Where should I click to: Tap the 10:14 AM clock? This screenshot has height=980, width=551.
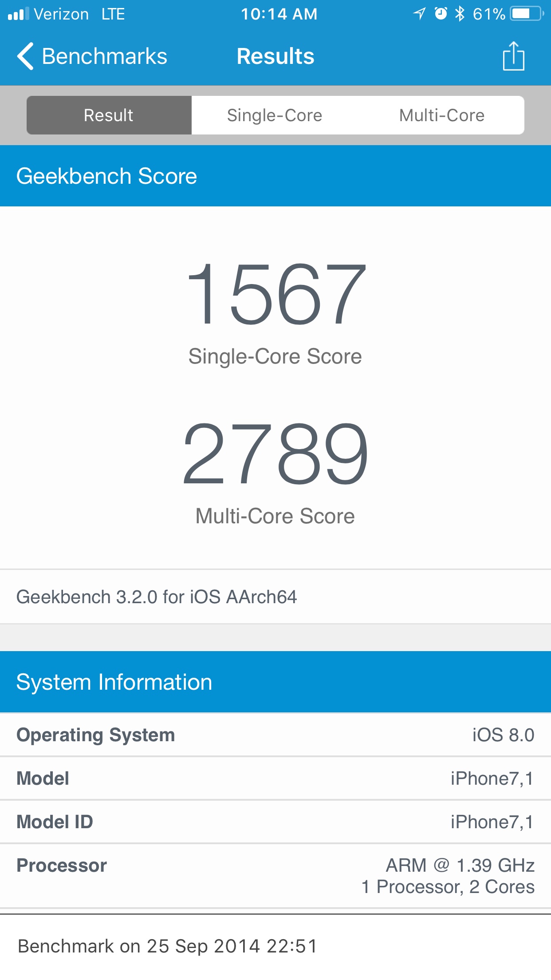(x=279, y=14)
